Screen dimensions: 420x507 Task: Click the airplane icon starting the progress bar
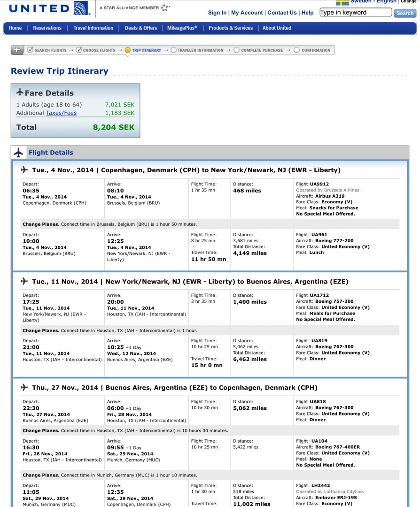(x=17, y=50)
